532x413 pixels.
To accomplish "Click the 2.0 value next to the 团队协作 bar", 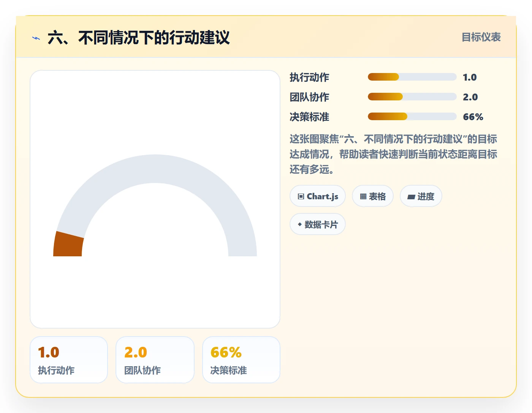I will point(470,97).
